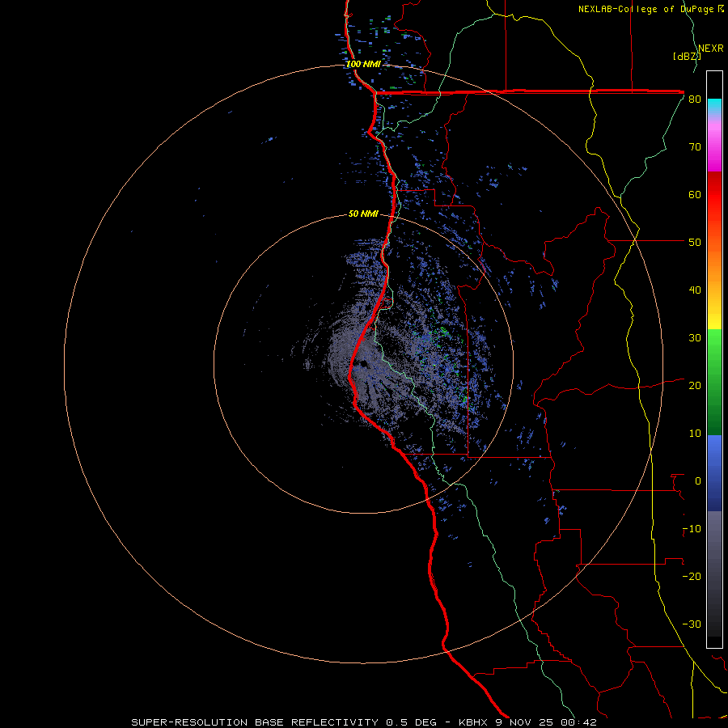Click the 50 value on the dBZ scale
The height and width of the screenshot is (728, 728).
pyautogui.click(x=695, y=243)
